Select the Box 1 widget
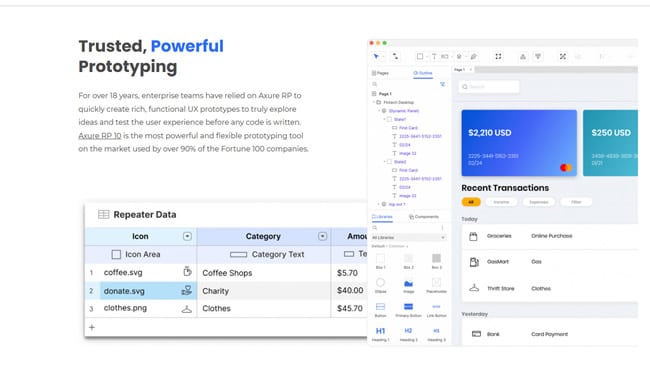The image size is (650, 366). [x=381, y=261]
